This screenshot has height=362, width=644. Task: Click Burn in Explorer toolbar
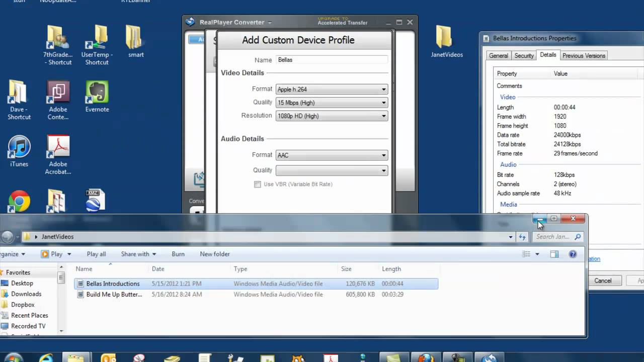(x=178, y=254)
